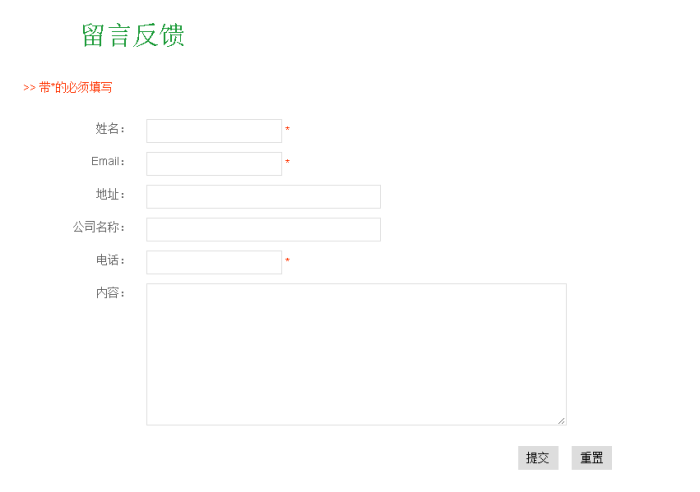Image resolution: width=700 pixels, height=492 pixels.
Task: Click the textarea resize handle corner
Action: click(x=561, y=420)
